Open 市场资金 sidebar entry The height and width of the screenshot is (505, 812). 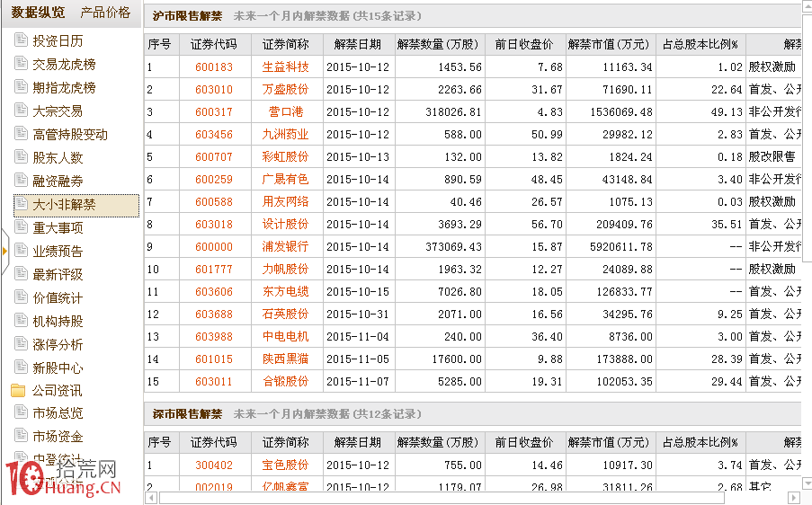58,437
